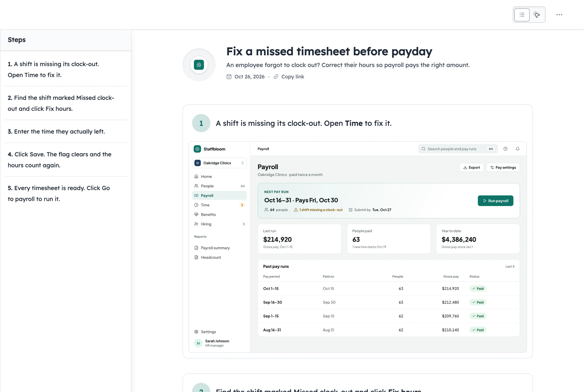584x392 pixels.
Task: Click the People paid 63 card
Action: tap(389, 239)
